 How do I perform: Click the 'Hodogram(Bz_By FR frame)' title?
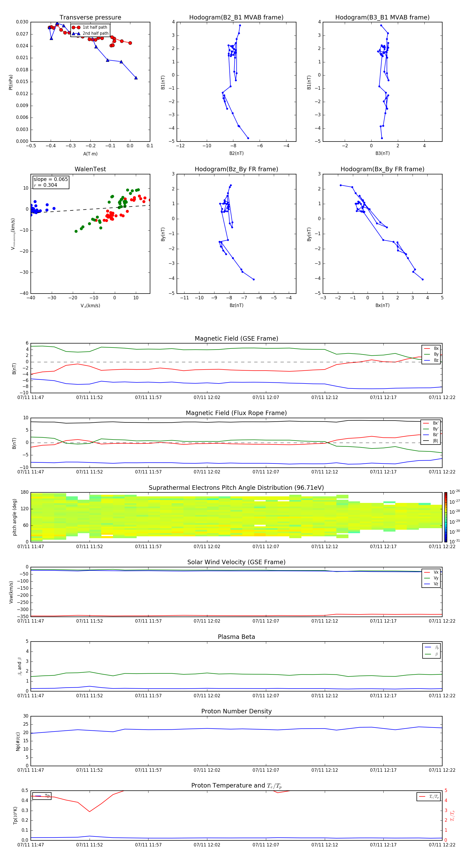[236, 169]
